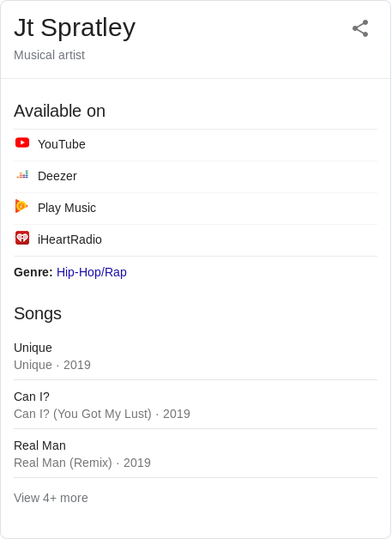
Task: Click the Songs section heading
Action: pos(38,313)
